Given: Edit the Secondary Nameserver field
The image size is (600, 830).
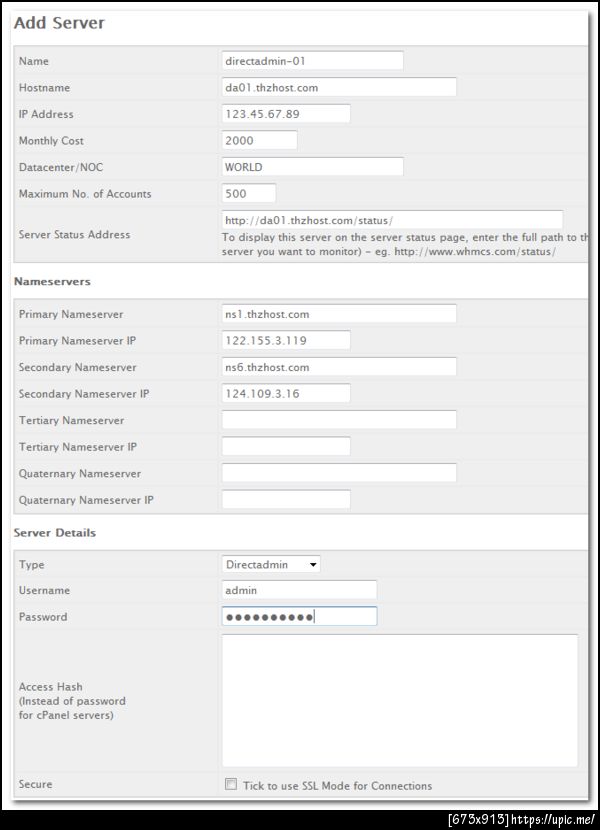Looking at the screenshot, I should 339,367.
